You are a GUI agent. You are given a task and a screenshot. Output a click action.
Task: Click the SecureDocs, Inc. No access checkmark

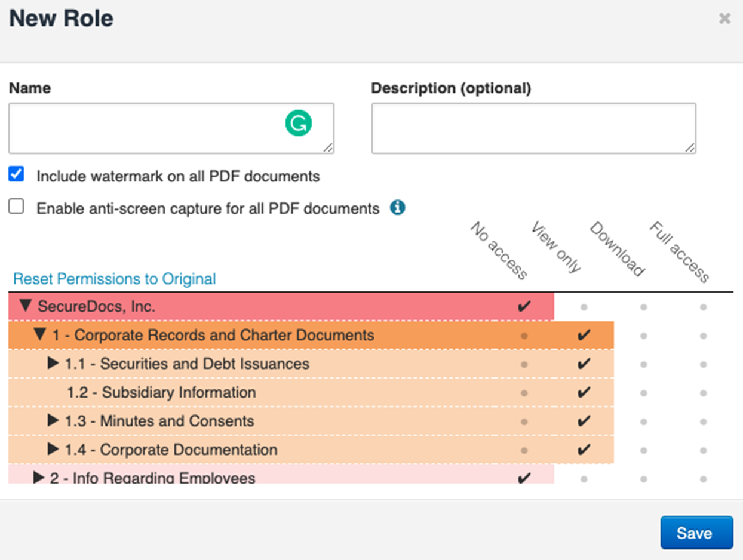pos(524,307)
